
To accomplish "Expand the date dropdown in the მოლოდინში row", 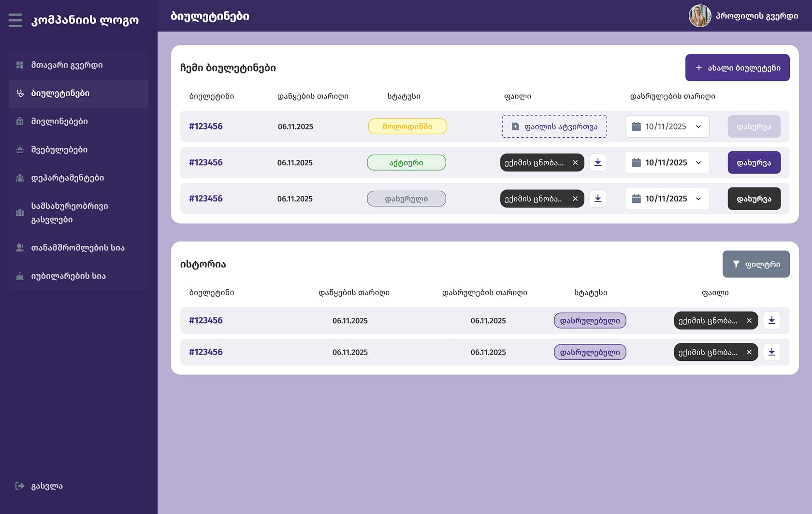I will pyautogui.click(x=698, y=126).
